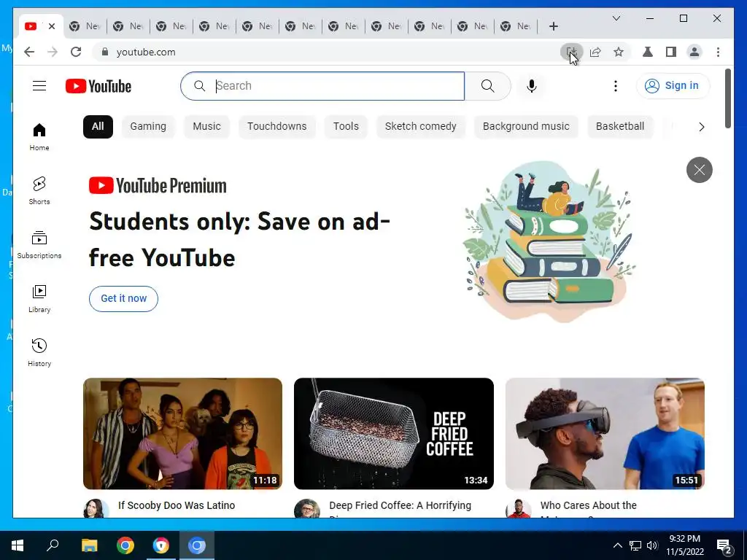Bookmark this tab with star icon
This screenshot has height=560, width=747.
tap(619, 52)
